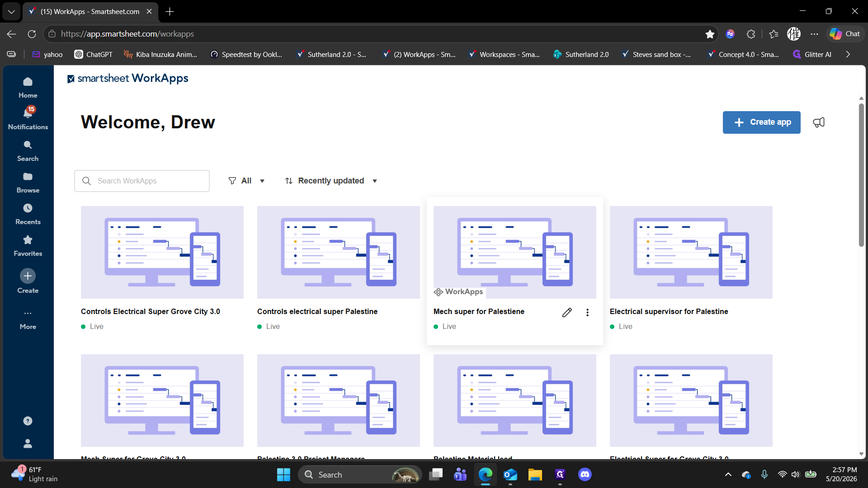The width and height of the screenshot is (868, 488).
Task: Open the Sutherland 2.0 bookmark with teal icon
Action: [581, 54]
